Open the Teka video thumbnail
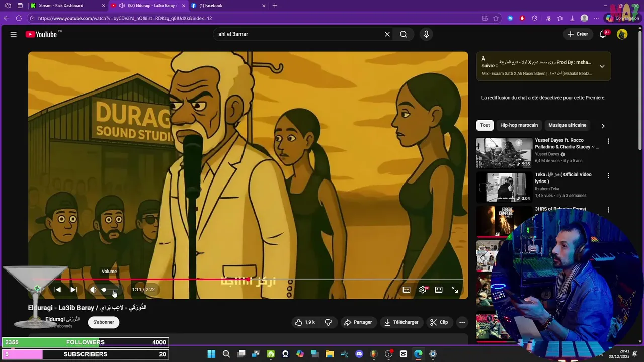 pos(504,187)
